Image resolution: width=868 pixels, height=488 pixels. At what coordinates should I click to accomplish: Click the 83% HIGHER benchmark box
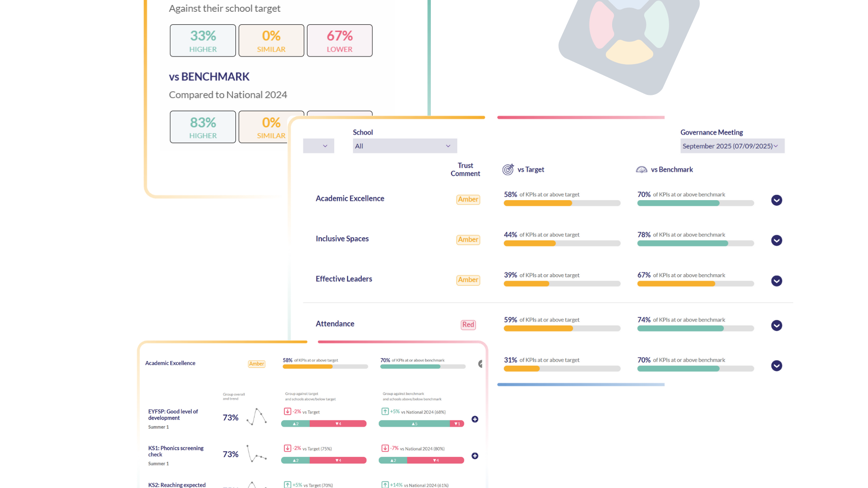(x=203, y=127)
